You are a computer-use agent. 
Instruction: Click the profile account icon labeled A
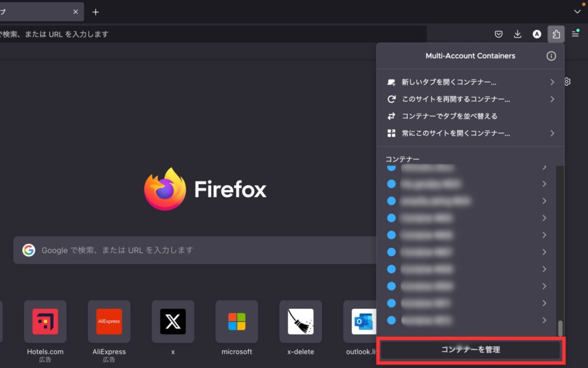(537, 34)
